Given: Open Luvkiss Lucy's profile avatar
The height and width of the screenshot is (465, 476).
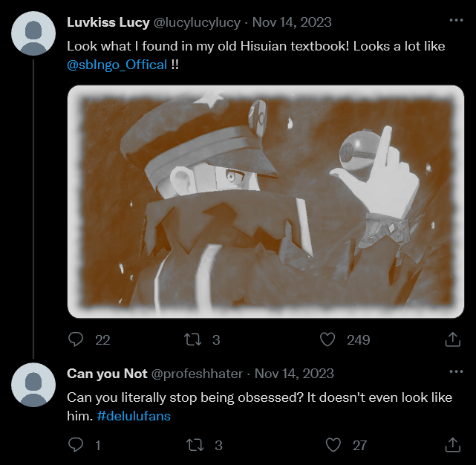Looking at the screenshot, I should [x=33, y=33].
